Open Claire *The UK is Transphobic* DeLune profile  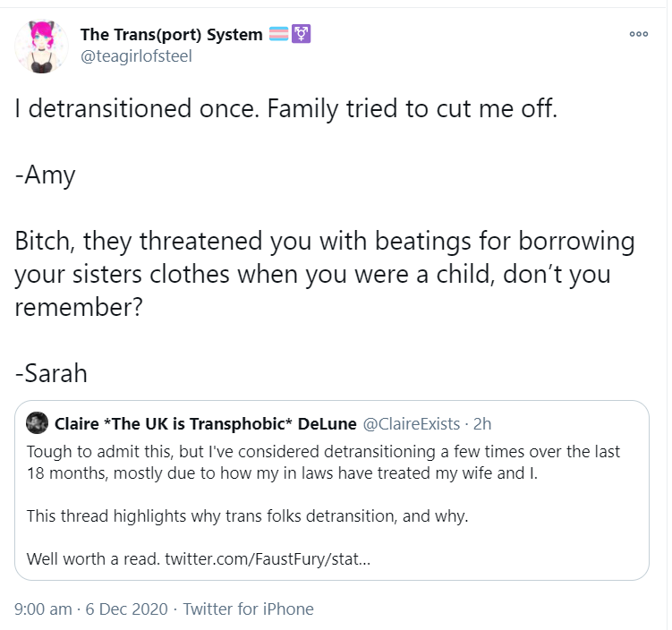205,424
